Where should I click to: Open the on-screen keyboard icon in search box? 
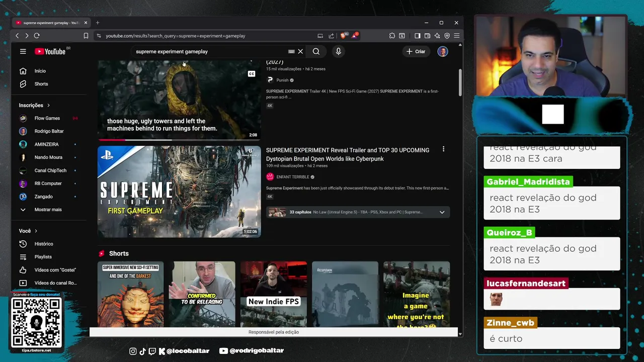coord(291,51)
